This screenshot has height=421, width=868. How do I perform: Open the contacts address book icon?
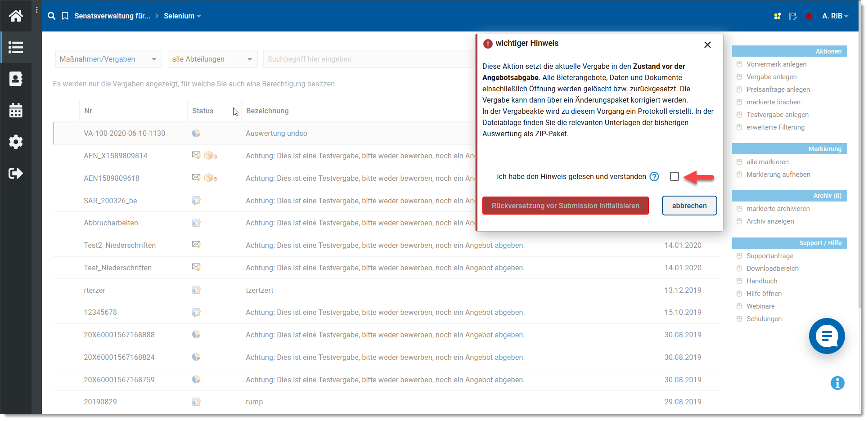[x=16, y=79]
